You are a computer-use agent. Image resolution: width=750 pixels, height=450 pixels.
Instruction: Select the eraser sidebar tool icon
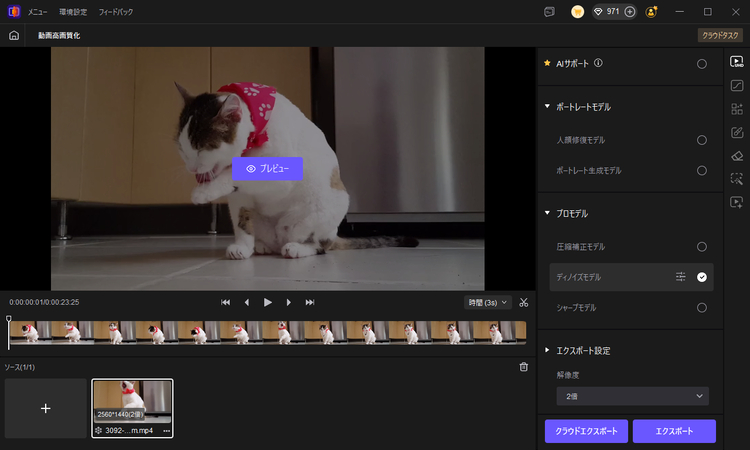[737, 156]
